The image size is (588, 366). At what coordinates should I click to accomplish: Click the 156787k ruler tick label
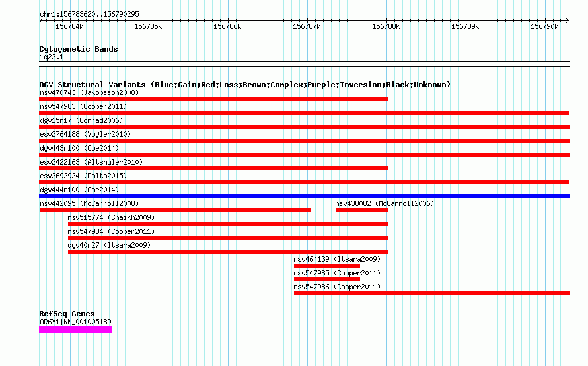[307, 26]
